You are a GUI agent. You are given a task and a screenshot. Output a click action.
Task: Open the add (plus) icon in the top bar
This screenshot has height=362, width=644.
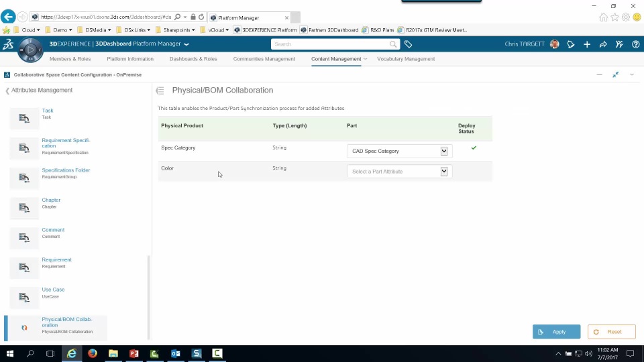[587, 44]
